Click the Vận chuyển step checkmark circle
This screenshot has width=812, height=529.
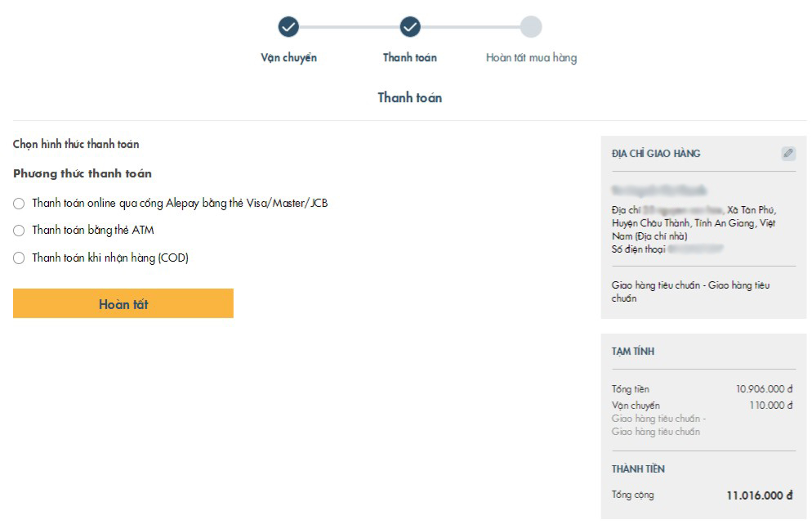288,27
